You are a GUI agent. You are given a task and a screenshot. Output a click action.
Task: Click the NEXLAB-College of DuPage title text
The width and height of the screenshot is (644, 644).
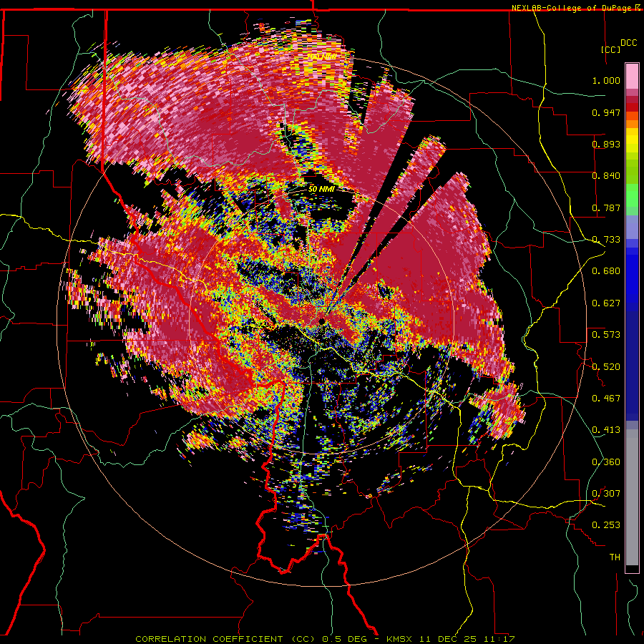tap(571, 8)
